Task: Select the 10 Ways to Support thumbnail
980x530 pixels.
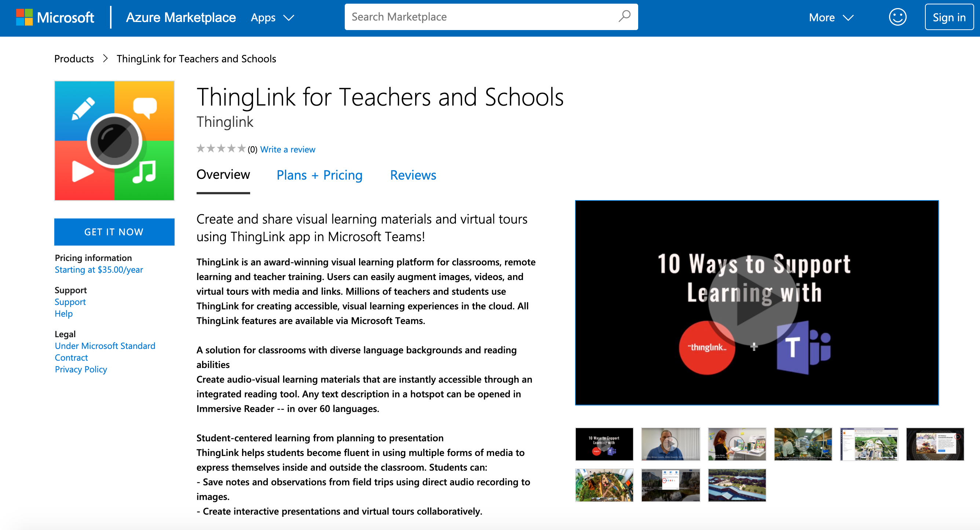Action: tap(604, 444)
